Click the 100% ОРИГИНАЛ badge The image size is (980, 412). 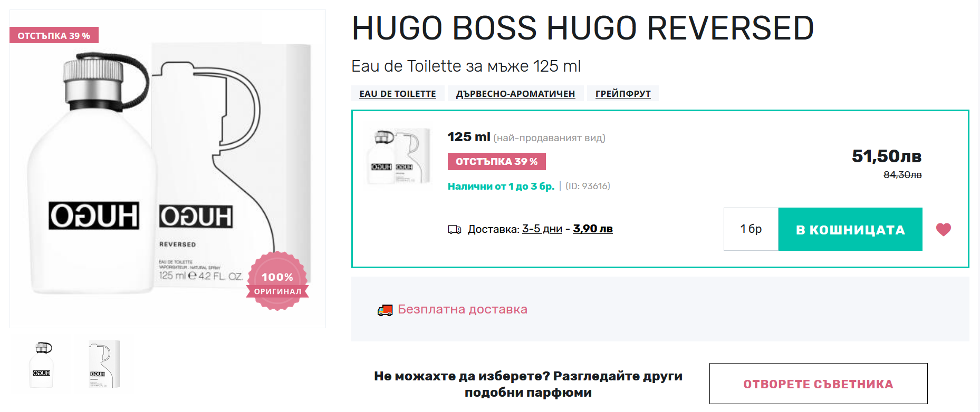tap(277, 281)
